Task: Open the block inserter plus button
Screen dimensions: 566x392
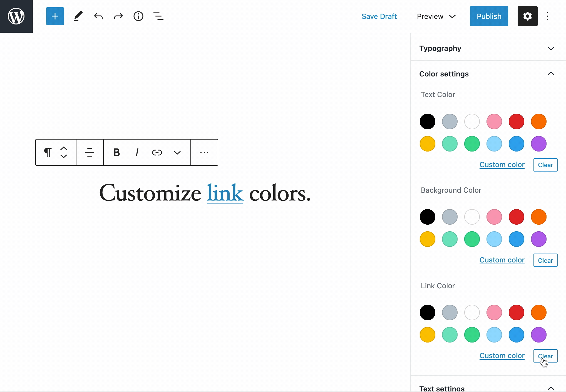Action: point(55,16)
